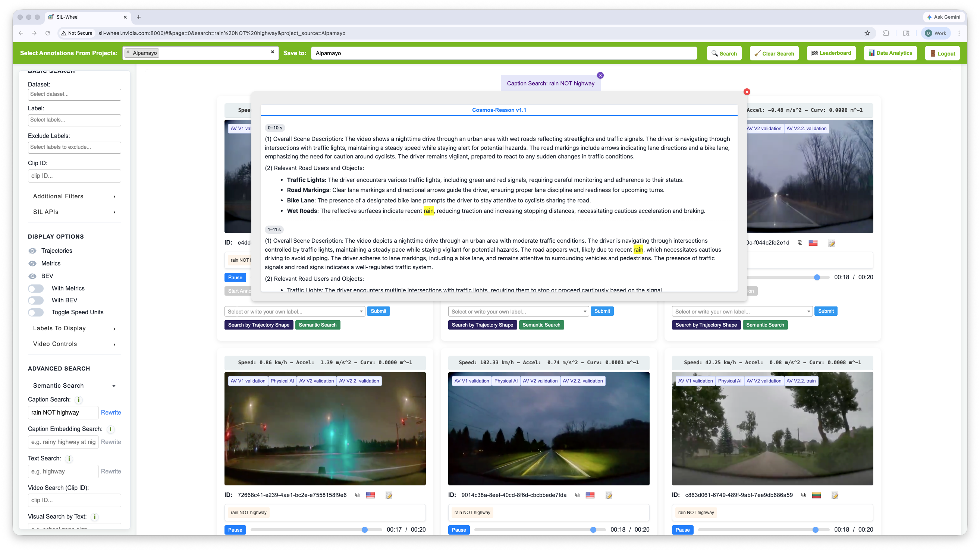Open the Label select dropdown
The height and width of the screenshot is (551, 980).
(x=74, y=120)
